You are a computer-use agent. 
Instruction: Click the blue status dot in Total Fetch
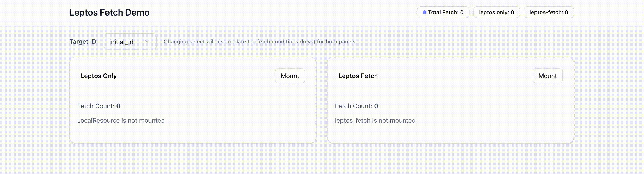[424, 12]
